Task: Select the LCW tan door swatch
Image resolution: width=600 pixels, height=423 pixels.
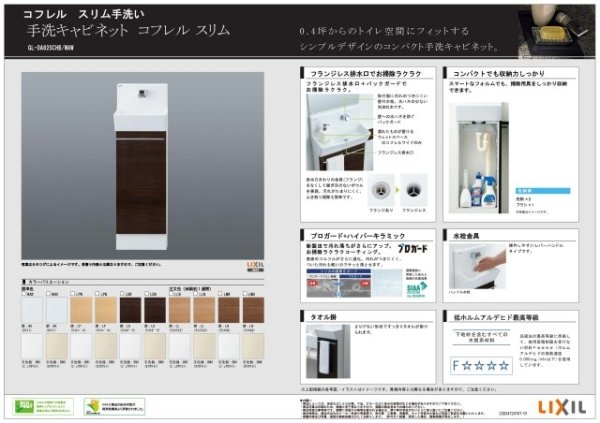Action: pyautogui.click(x=180, y=310)
